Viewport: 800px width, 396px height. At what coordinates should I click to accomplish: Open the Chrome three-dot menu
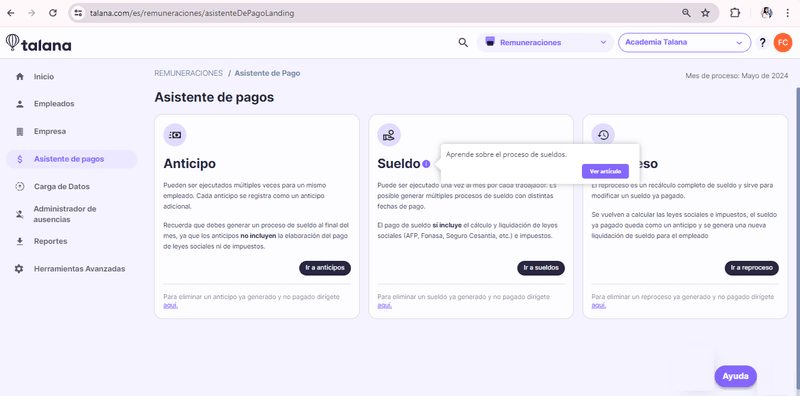click(787, 13)
